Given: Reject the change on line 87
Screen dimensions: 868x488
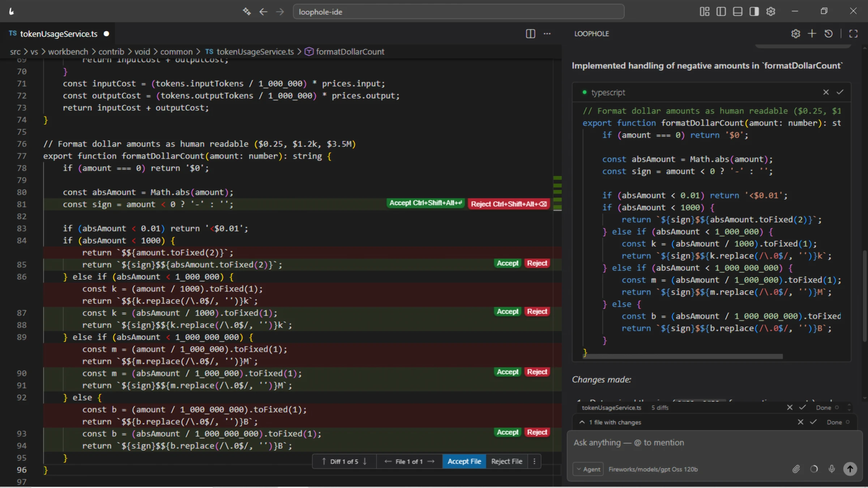Looking at the screenshot, I should [537, 312].
